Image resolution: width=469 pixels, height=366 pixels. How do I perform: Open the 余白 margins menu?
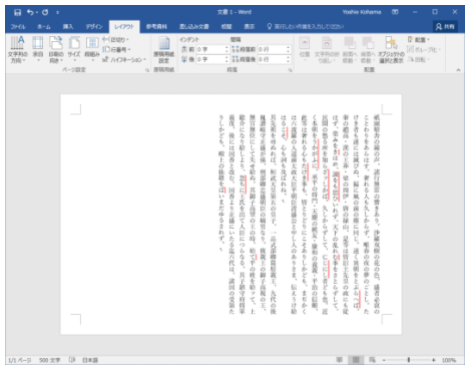[38, 49]
